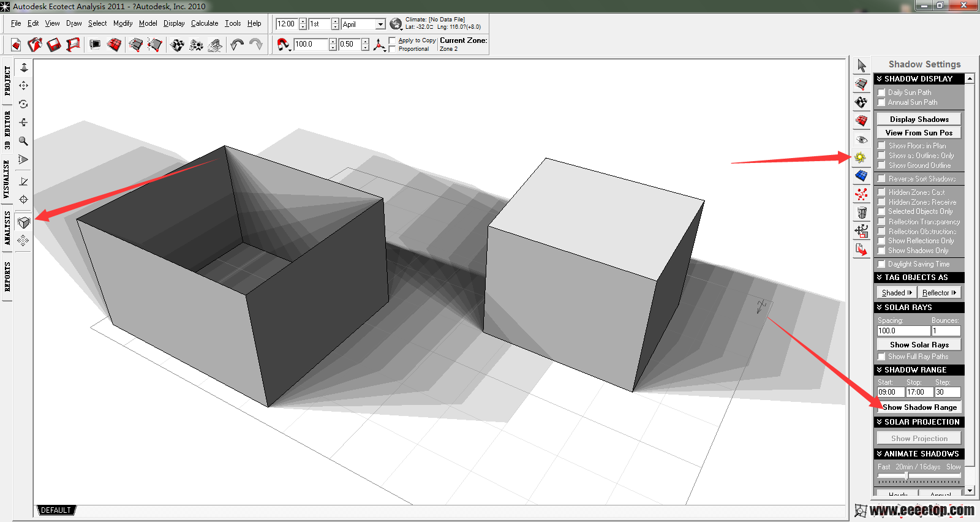
Task: Open the Reflector tag dropdown
Action: [940, 293]
